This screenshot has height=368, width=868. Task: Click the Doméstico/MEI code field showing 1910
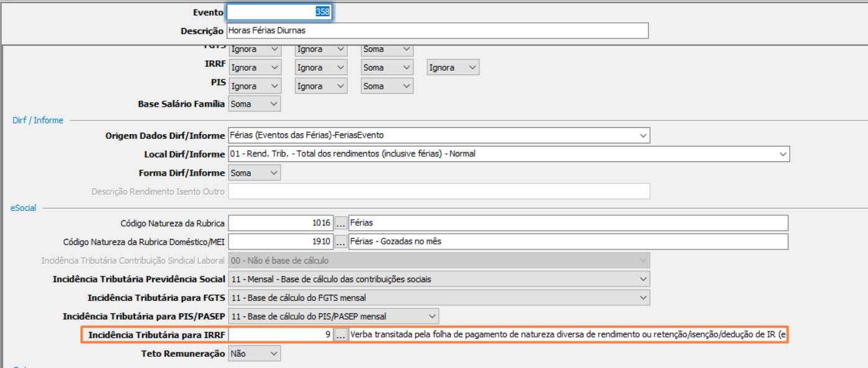pyautogui.click(x=281, y=241)
